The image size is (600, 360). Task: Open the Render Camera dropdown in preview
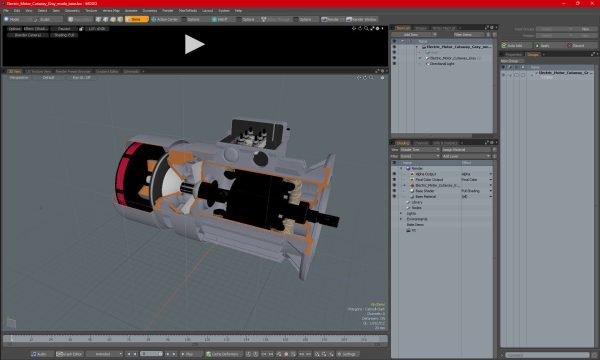pos(28,35)
